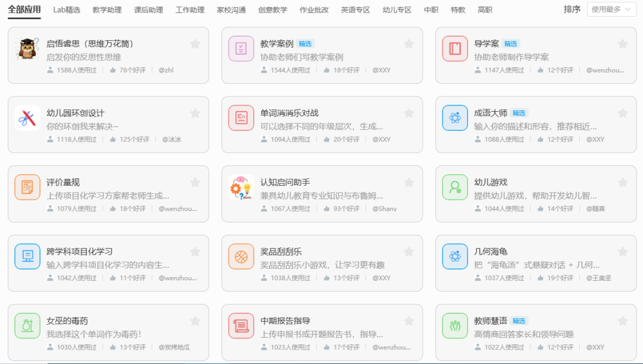Open the 作业批改 category tab

click(x=314, y=10)
